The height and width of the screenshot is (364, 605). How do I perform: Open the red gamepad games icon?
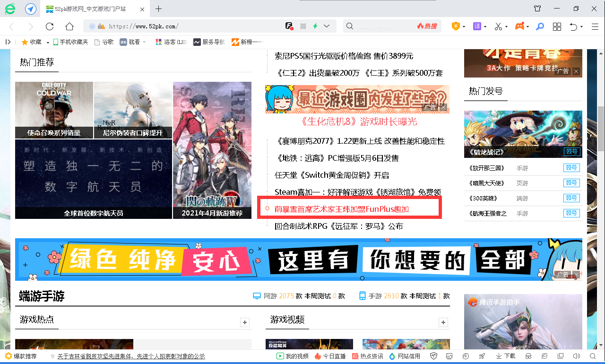(x=519, y=26)
